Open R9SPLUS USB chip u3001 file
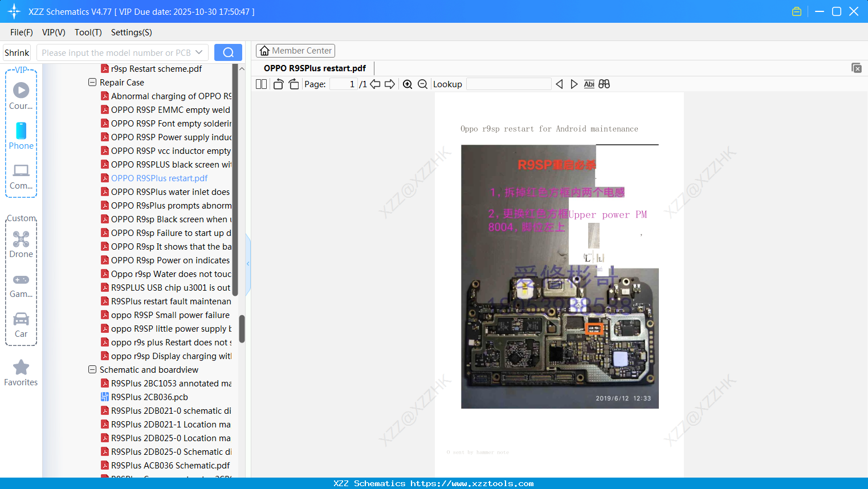Image resolution: width=868 pixels, height=489 pixels. (166, 288)
